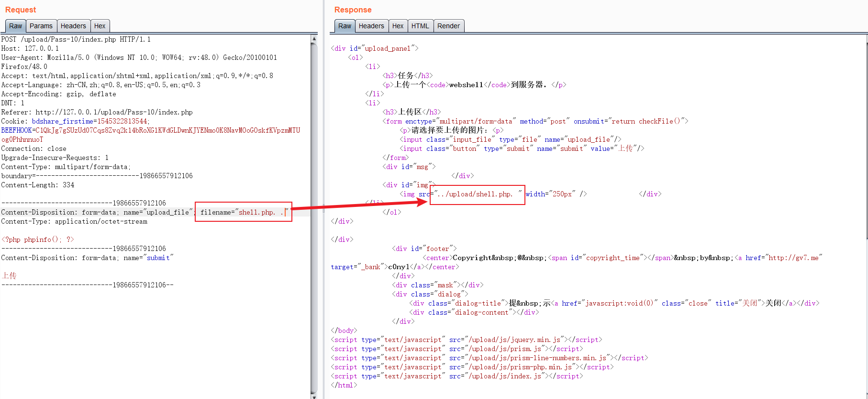
Task: Click the Referer header line
Action: (97, 112)
